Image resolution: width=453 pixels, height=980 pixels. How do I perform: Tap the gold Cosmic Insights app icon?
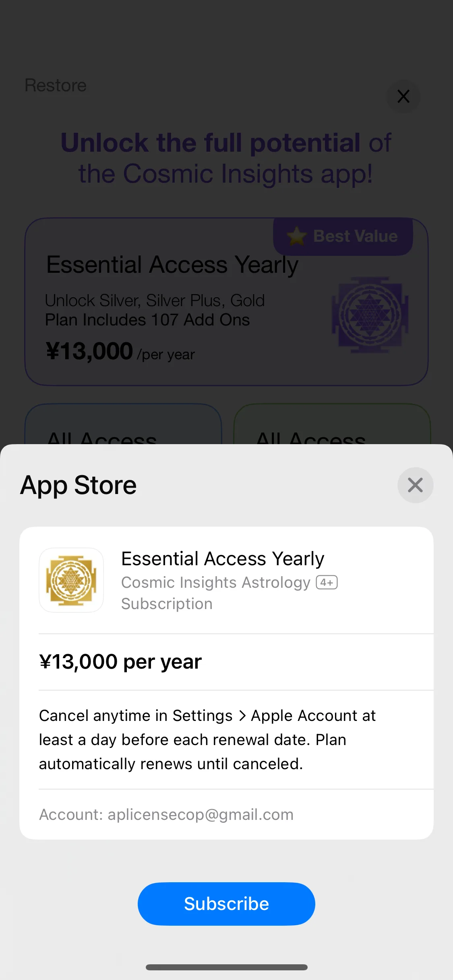coord(71,580)
